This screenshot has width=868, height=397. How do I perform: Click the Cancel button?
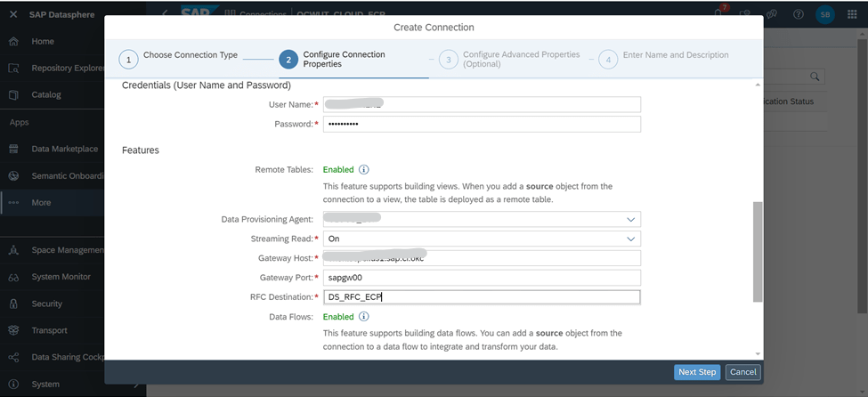(742, 372)
